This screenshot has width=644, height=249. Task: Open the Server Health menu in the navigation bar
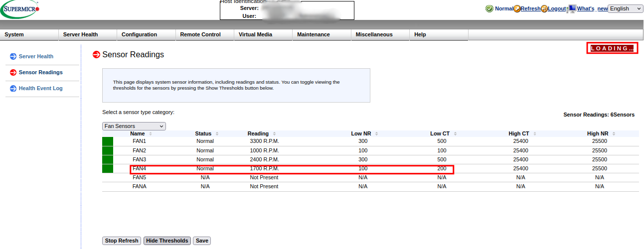click(x=88, y=34)
